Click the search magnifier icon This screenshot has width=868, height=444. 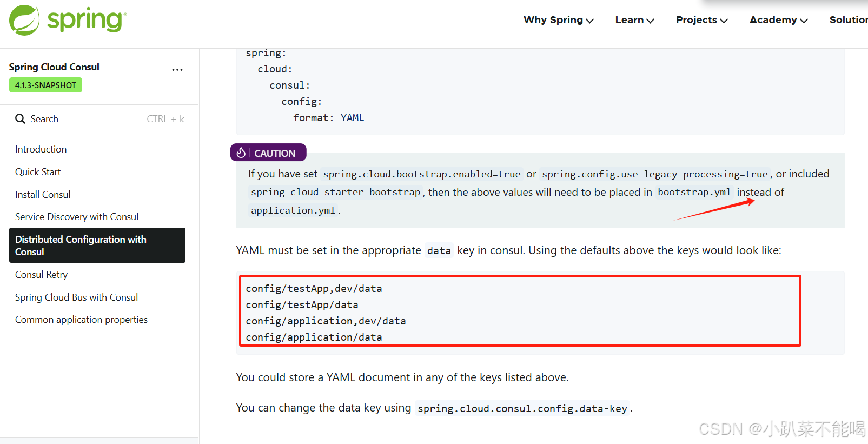(20, 119)
